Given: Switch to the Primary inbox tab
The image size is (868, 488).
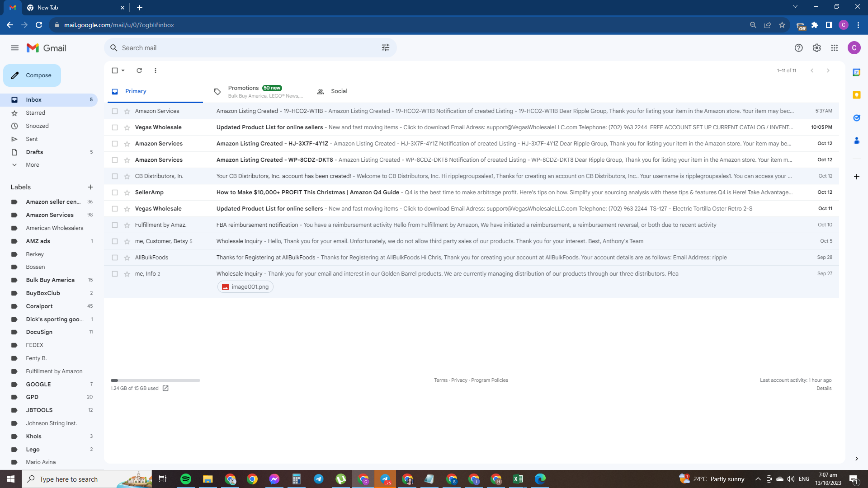Looking at the screenshot, I should pyautogui.click(x=155, y=91).
